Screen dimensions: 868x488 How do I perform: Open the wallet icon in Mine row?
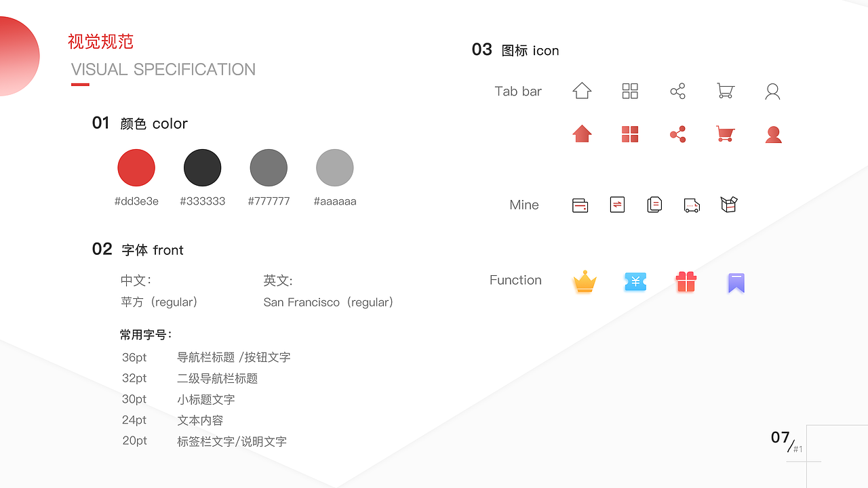(580, 205)
